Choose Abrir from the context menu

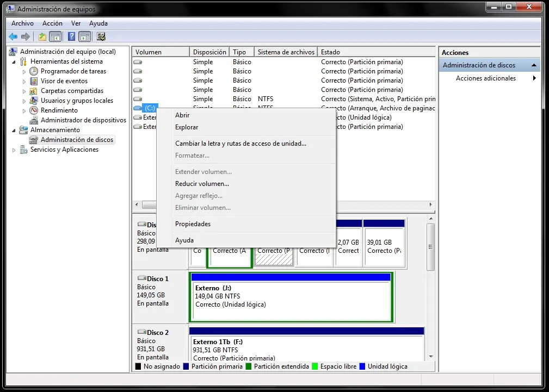click(246, 115)
